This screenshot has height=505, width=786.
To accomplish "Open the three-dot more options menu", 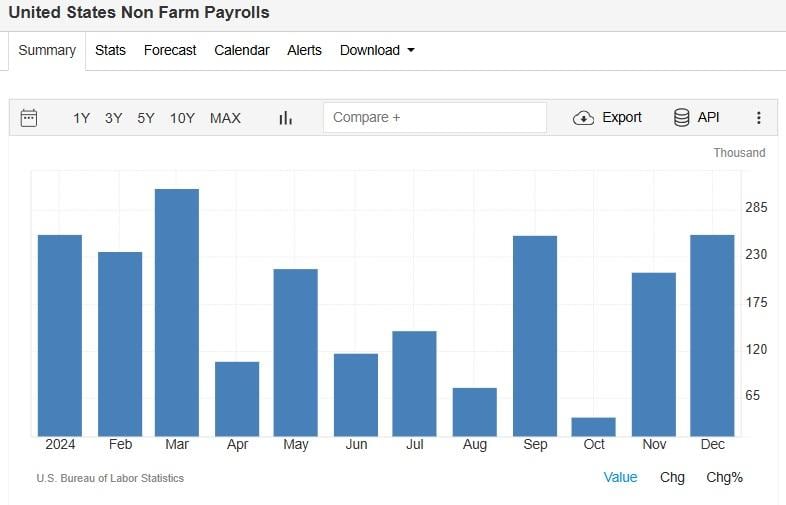I will [759, 118].
